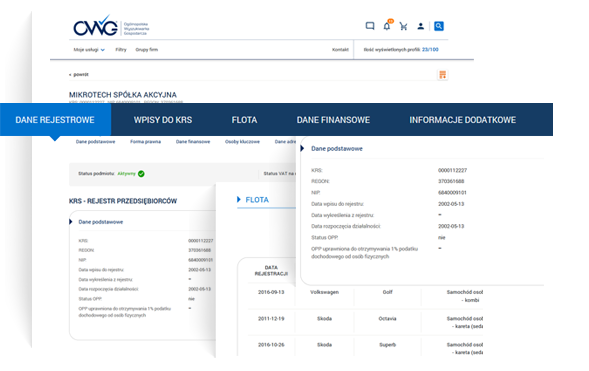Click the blue search icon button

click(x=439, y=26)
